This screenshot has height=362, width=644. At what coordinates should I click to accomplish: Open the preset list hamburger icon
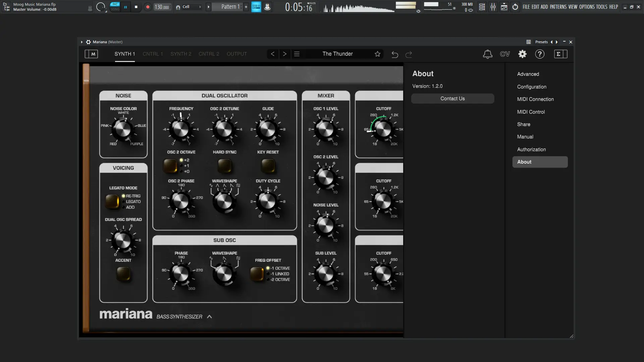[297, 54]
